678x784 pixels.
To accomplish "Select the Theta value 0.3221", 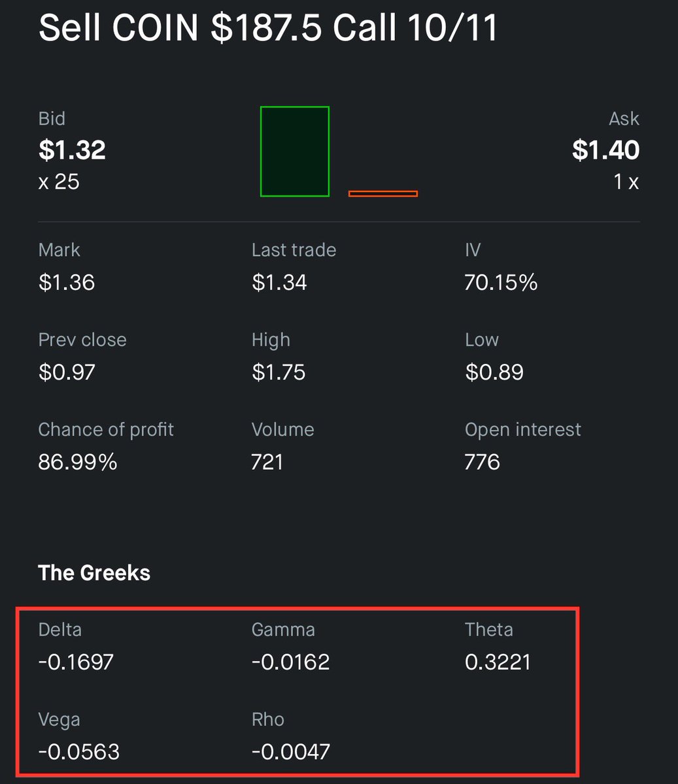I will point(498,662).
